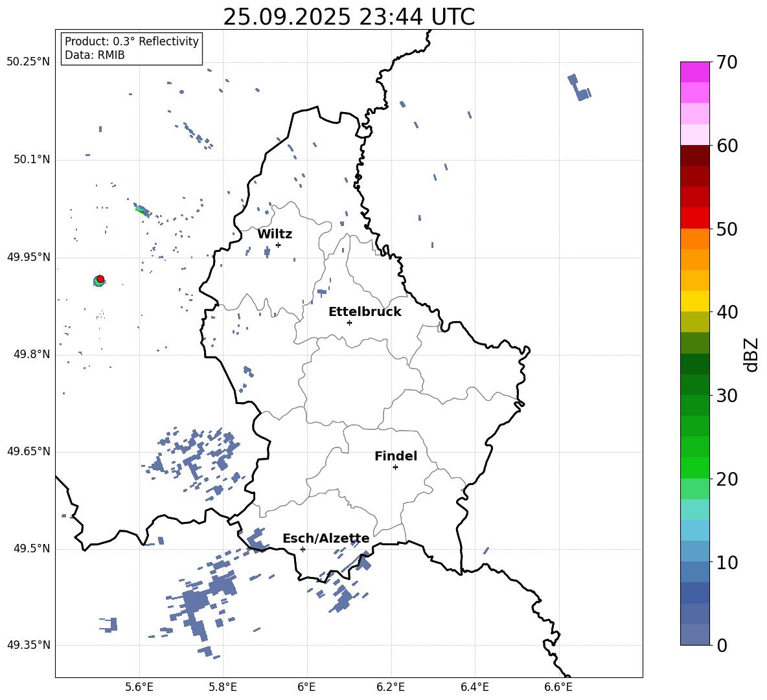Click the red radar marker dot
767x700 pixels.
[100, 278]
